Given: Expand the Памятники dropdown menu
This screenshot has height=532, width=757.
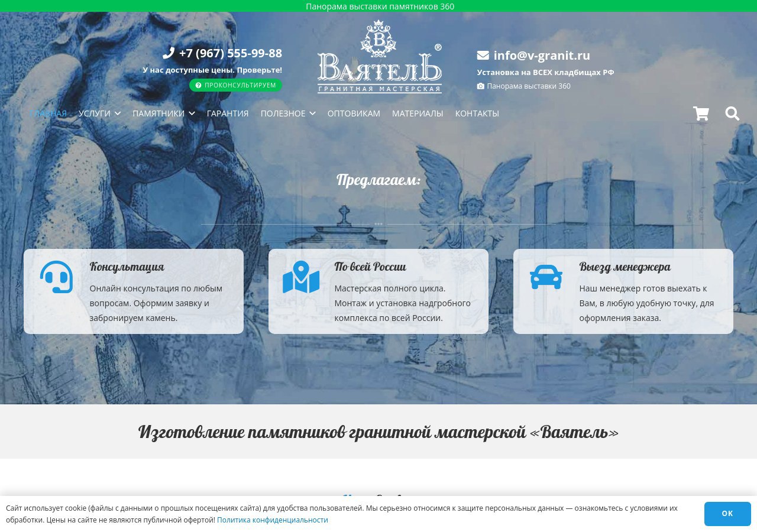Looking at the screenshot, I should pyautogui.click(x=163, y=113).
